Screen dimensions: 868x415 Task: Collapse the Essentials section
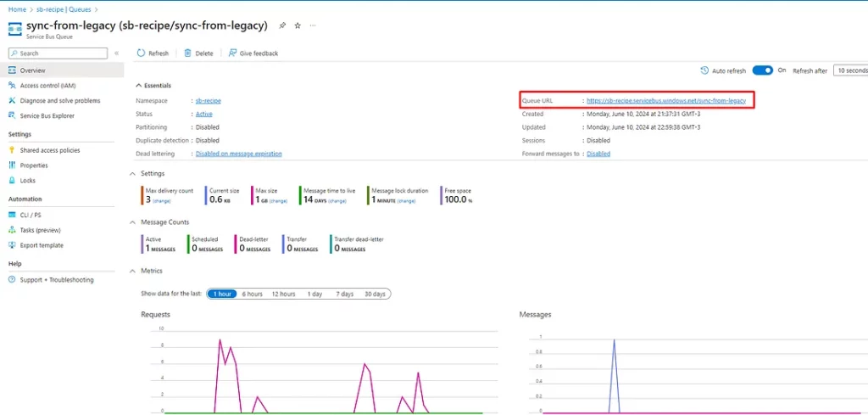138,86
